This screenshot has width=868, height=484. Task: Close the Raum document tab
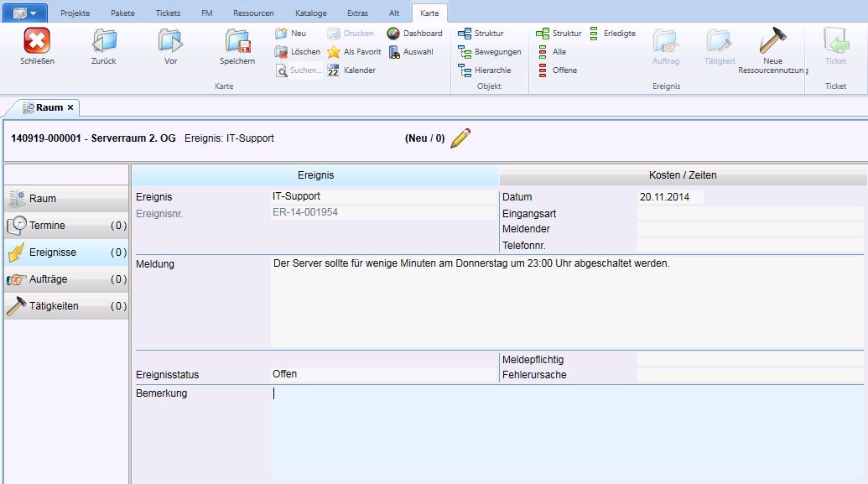70,107
